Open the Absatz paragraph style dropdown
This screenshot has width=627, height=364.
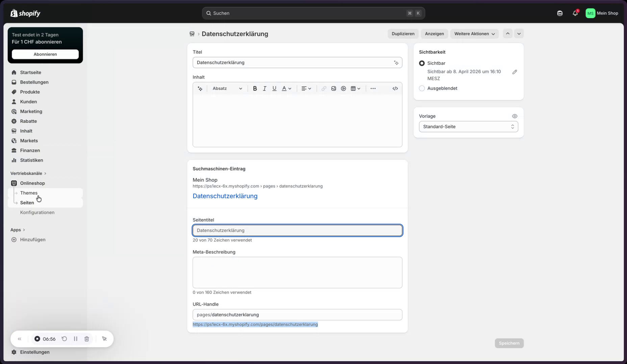tap(227, 88)
